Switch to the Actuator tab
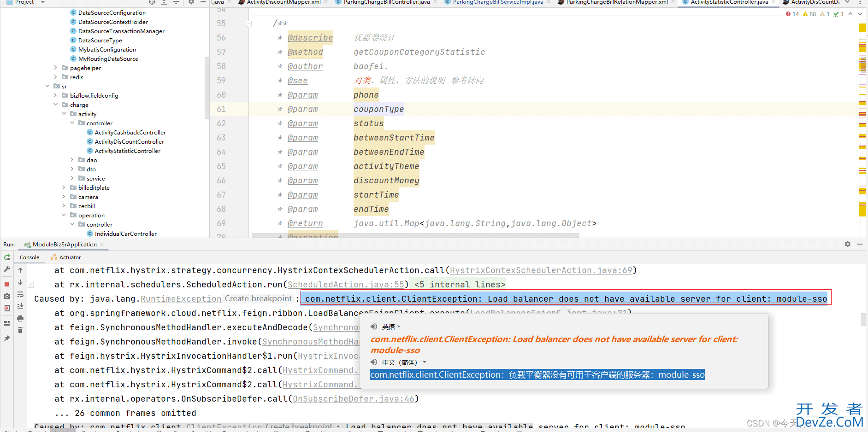The width and height of the screenshot is (868, 432). pos(65,257)
